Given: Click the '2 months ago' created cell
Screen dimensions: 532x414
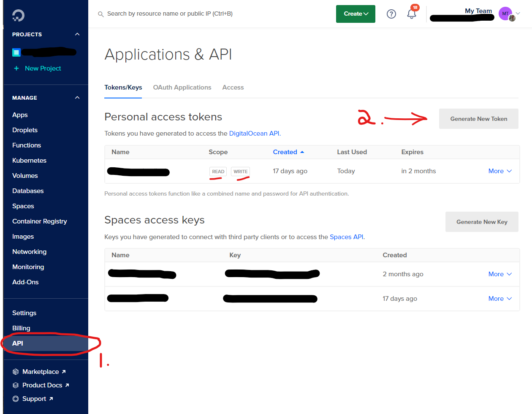Looking at the screenshot, I should pos(403,274).
